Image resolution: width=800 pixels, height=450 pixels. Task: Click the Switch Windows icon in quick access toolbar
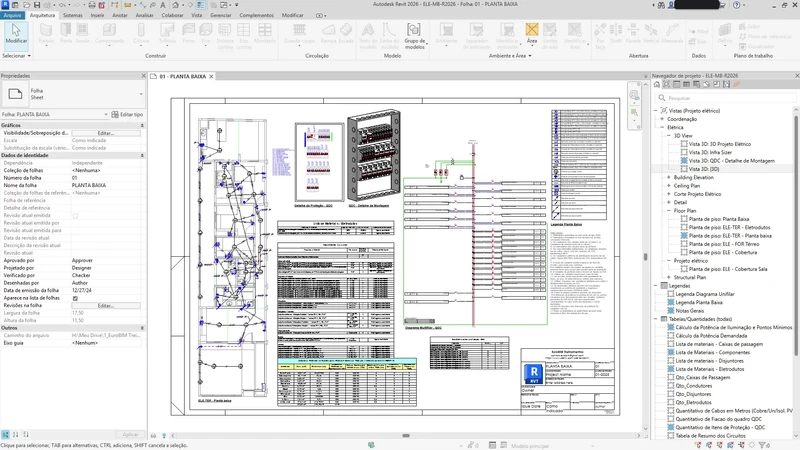click(223, 5)
